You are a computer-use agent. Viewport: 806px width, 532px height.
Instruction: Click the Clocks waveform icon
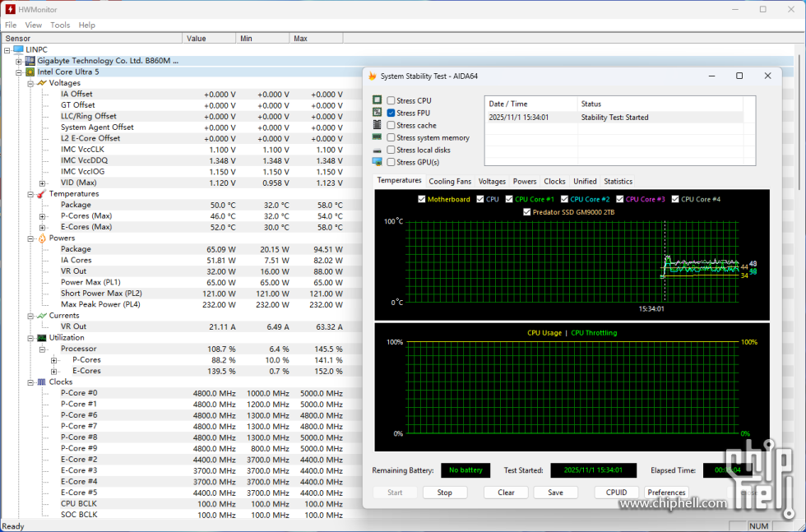click(42, 382)
